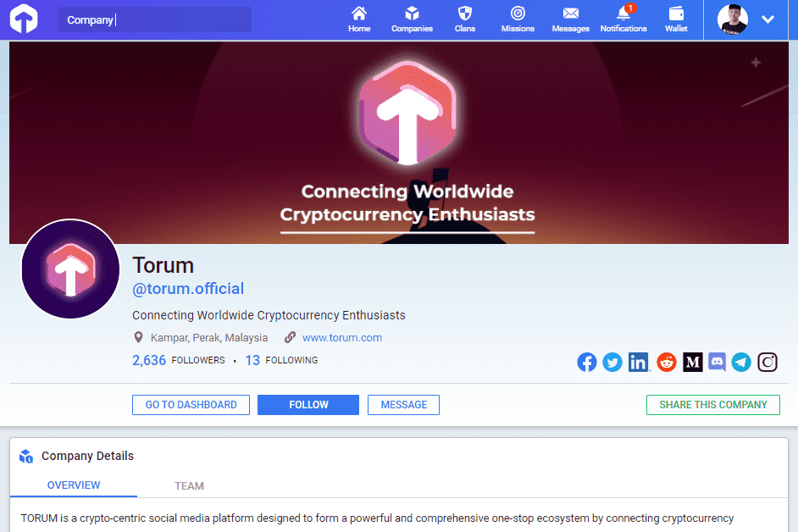Screen dimensions: 798x532
Task: Open the Home feed
Action: coord(358,19)
